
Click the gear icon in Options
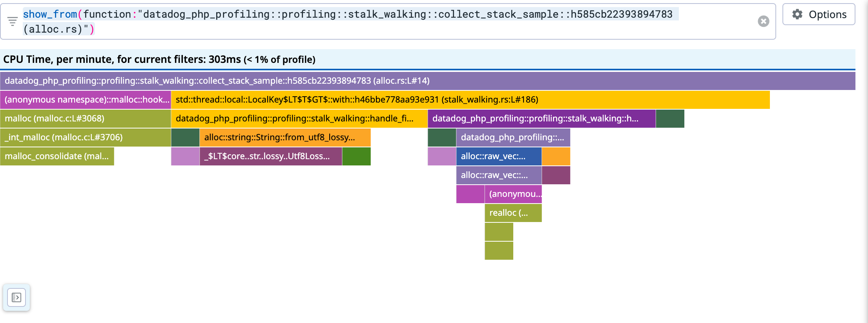(797, 15)
